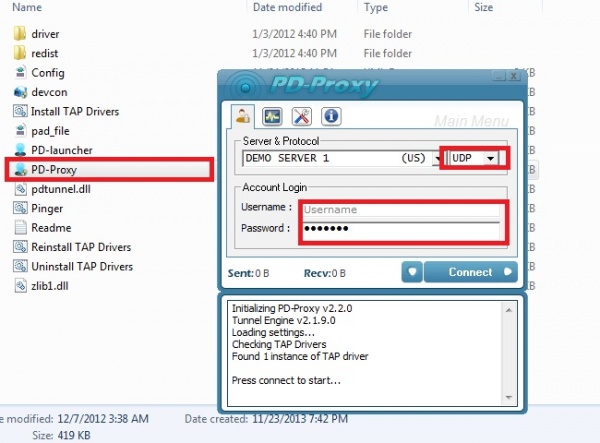This screenshot has height=443, width=600.
Task: Click the driver folder's date modified cell
Action: [294, 34]
